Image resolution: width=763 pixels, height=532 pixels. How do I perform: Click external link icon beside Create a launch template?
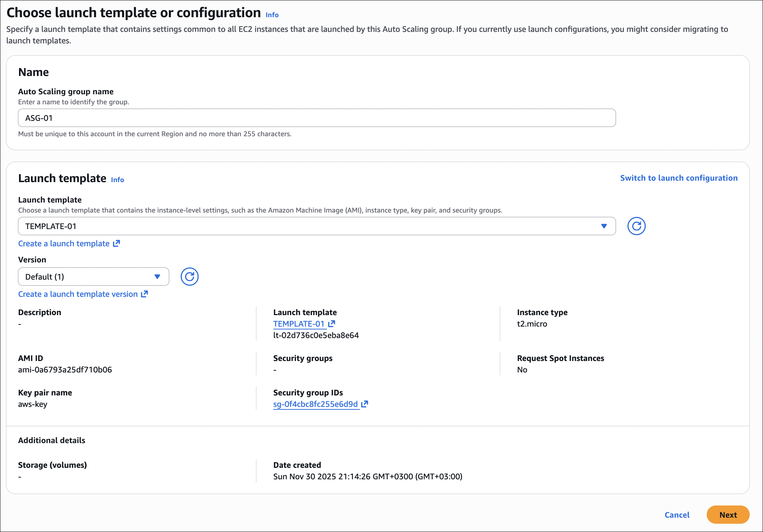point(117,243)
